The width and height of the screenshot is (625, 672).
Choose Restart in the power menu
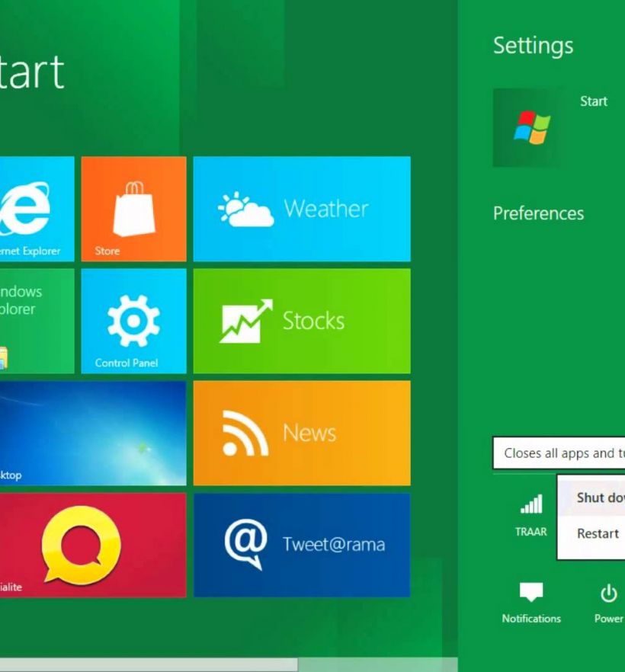(598, 533)
